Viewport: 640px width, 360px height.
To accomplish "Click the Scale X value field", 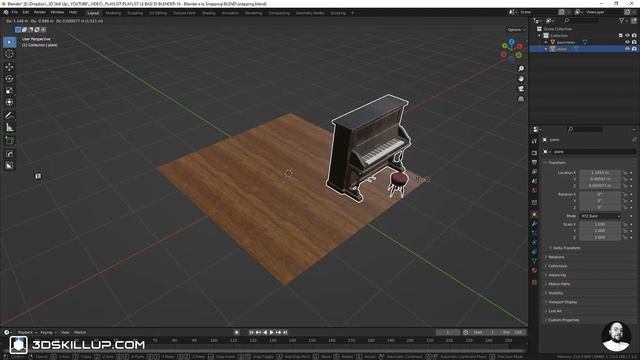I will (x=600, y=224).
